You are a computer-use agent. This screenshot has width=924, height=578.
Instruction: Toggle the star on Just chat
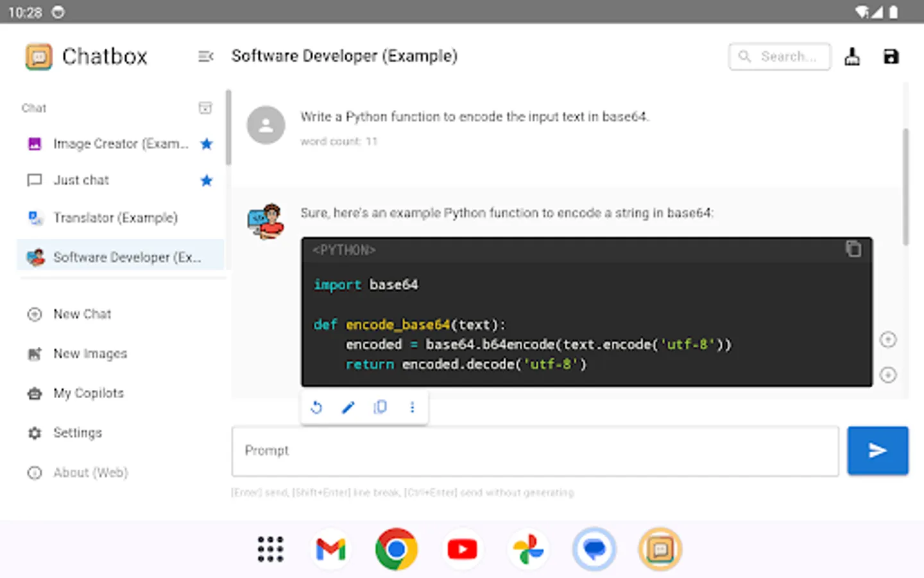click(x=207, y=180)
